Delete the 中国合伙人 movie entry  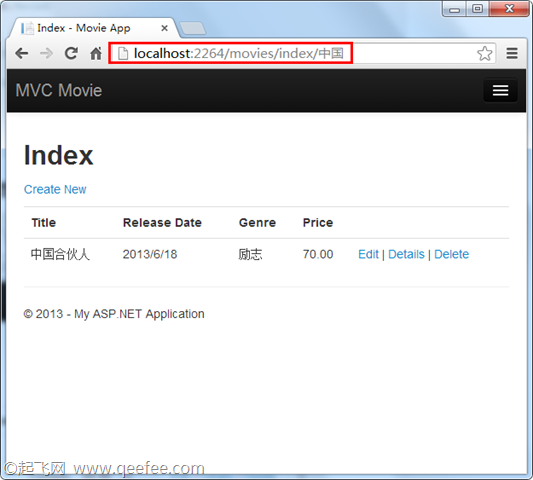tap(451, 254)
